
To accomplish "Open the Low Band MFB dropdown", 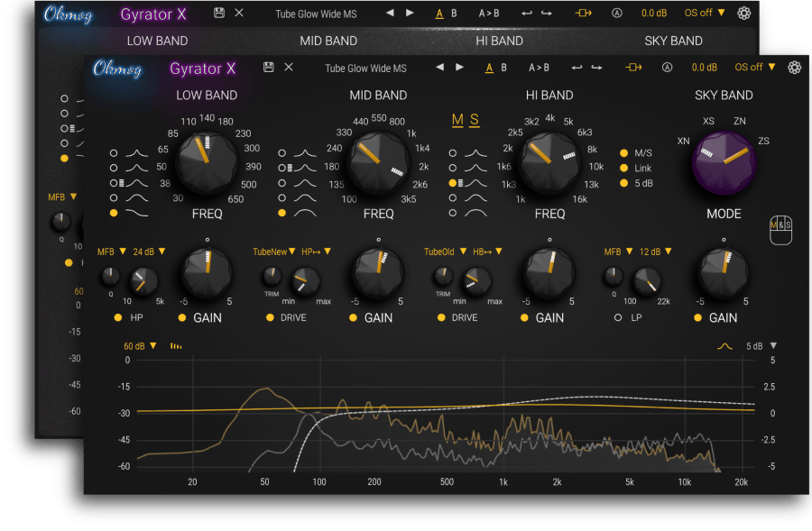I will coord(111,252).
